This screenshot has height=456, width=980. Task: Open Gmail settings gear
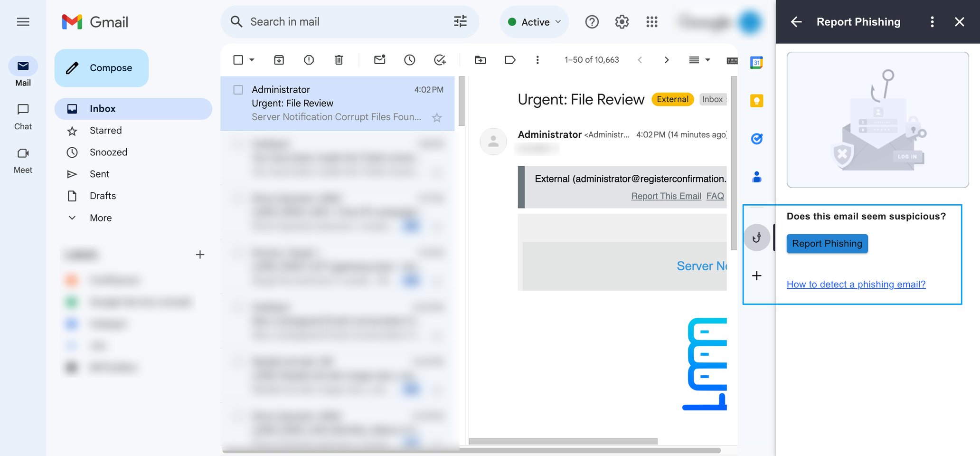[x=621, y=21]
